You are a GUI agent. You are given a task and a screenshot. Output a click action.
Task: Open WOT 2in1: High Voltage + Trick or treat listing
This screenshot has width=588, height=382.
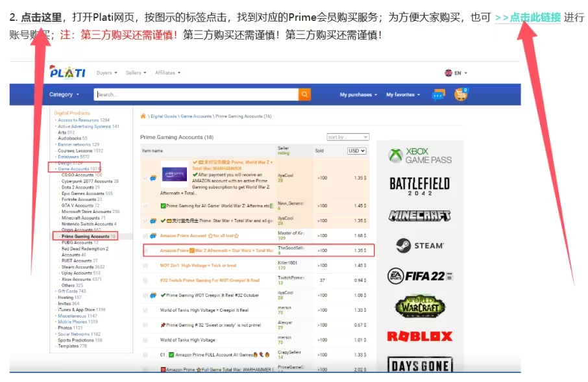click(198, 266)
